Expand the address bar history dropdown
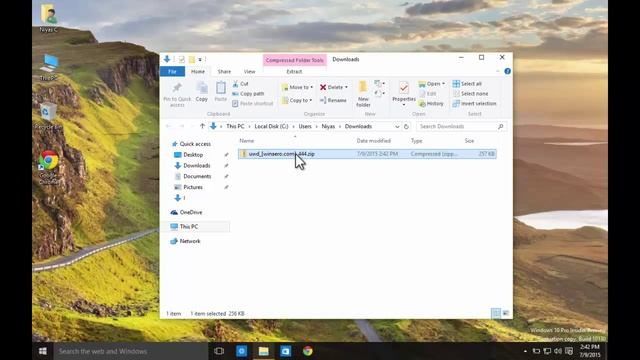The image size is (640, 360). 397,127
